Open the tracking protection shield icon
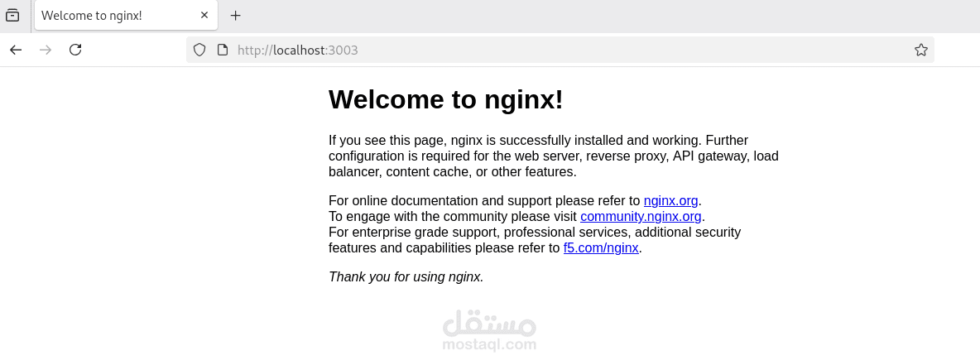 pos(199,50)
